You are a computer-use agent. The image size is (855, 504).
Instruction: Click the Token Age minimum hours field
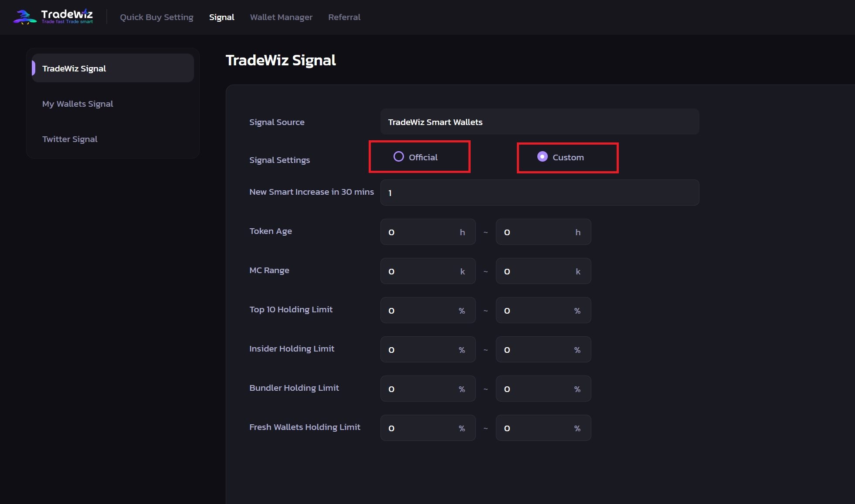(428, 232)
